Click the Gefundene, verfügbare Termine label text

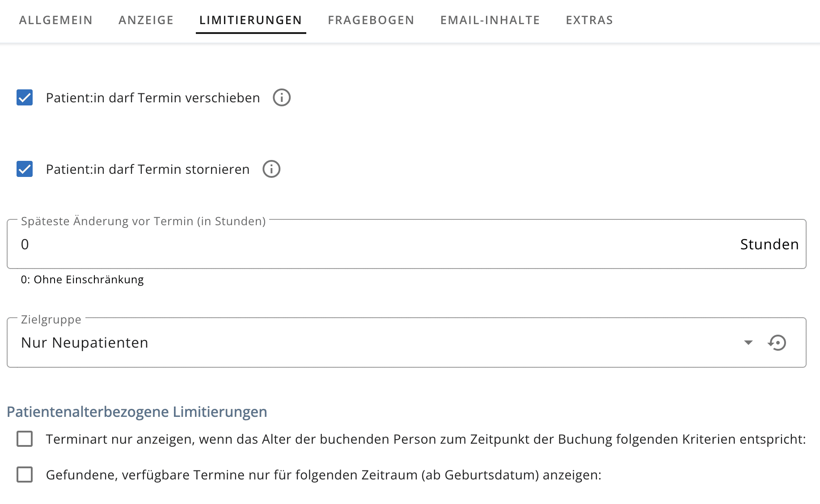323,475
